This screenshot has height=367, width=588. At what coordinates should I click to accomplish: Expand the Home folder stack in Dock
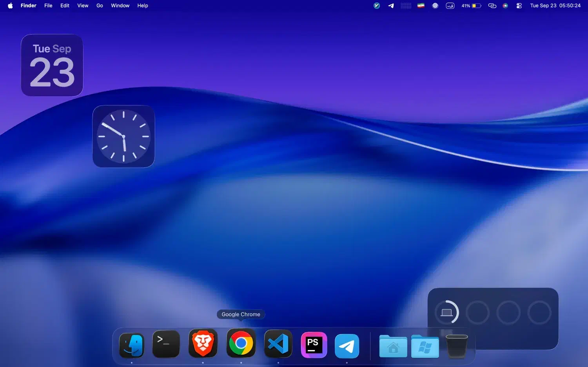pyautogui.click(x=393, y=346)
